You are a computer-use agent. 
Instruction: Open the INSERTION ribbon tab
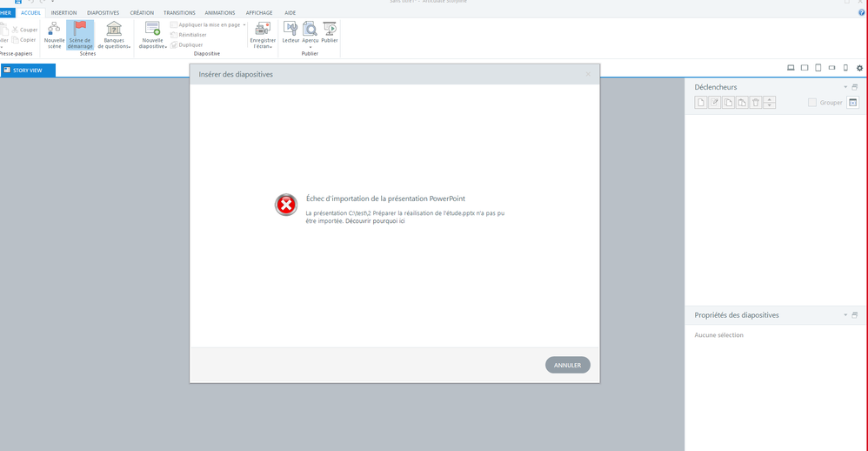point(63,13)
